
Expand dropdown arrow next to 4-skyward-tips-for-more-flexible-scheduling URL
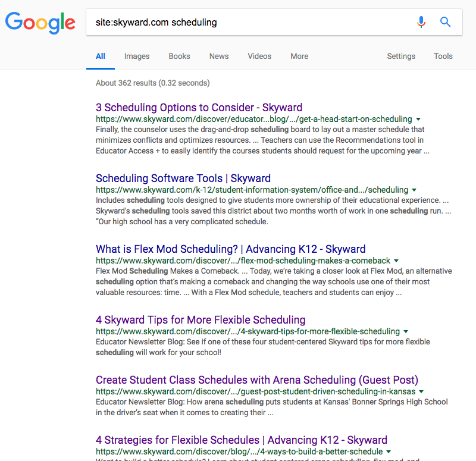tap(406, 332)
